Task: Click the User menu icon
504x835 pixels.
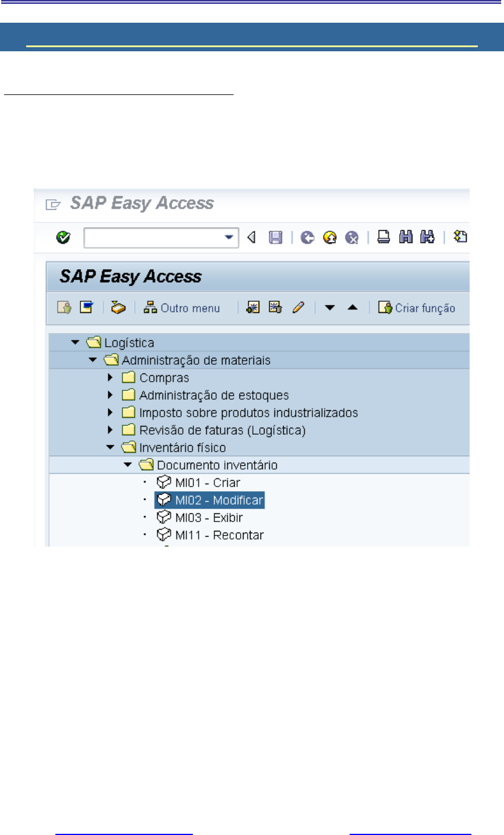Action: [x=64, y=308]
